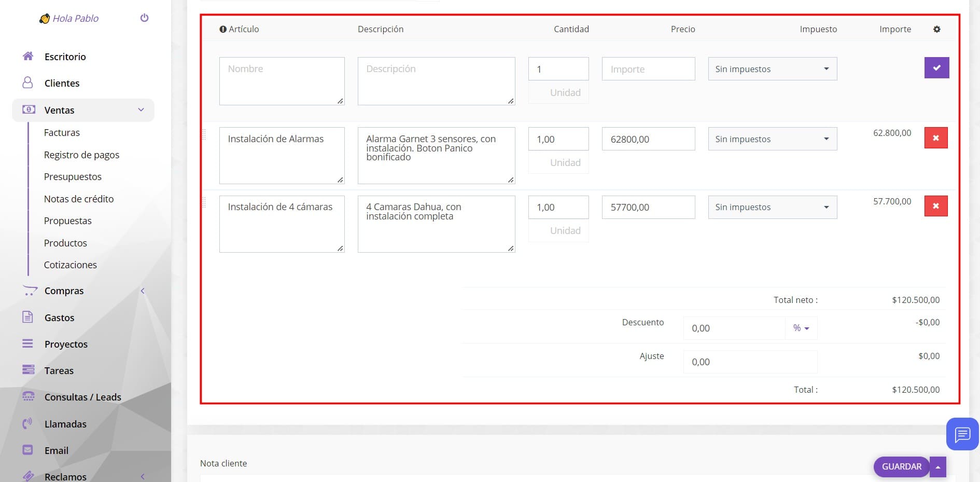Click the power logout icon
The width and height of the screenshot is (980, 482).
(x=145, y=18)
